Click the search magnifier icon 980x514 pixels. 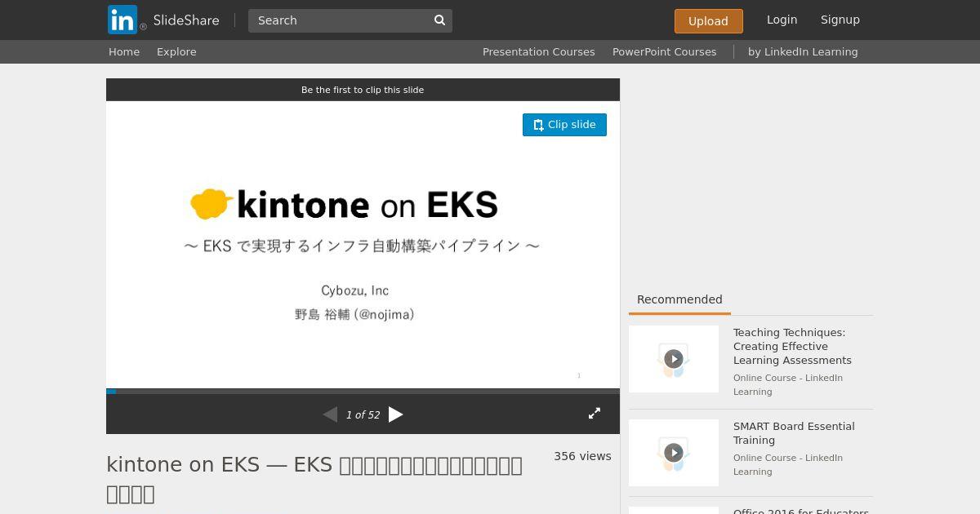[439, 20]
